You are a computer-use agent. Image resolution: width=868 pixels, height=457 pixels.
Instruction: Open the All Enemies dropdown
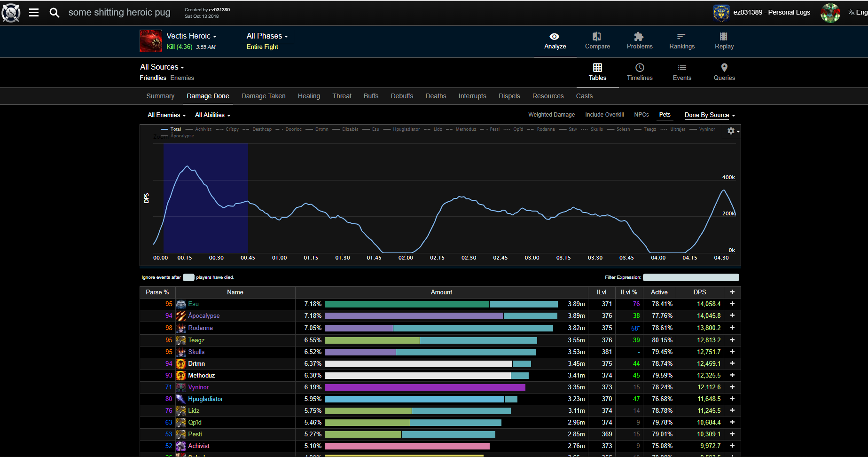pyautogui.click(x=167, y=115)
